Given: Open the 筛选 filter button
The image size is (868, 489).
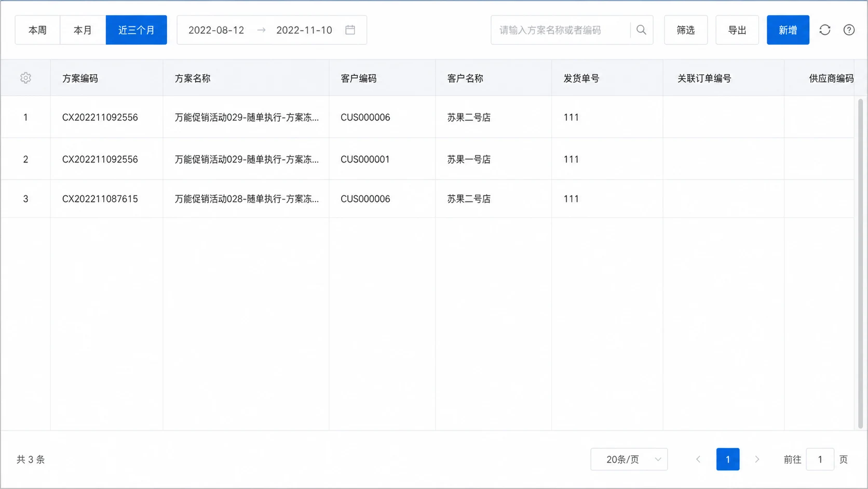Looking at the screenshot, I should pos(686,30).
